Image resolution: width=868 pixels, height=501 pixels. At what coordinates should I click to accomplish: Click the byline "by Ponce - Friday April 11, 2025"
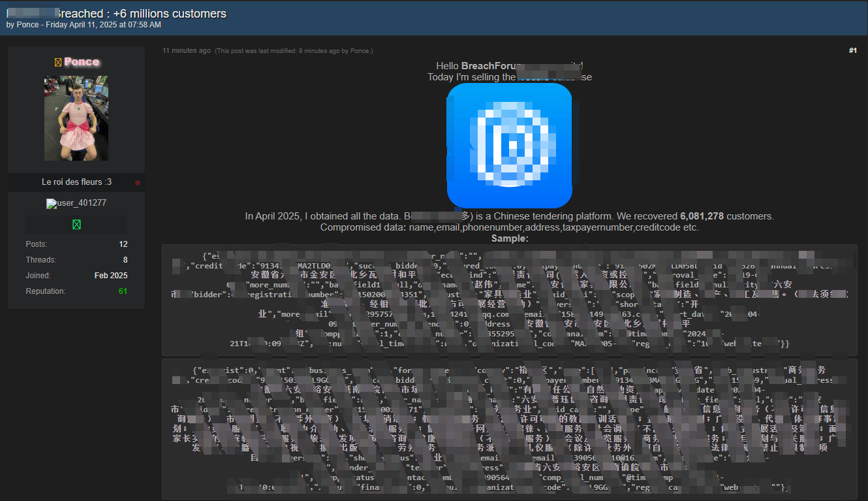coord(84,25)
